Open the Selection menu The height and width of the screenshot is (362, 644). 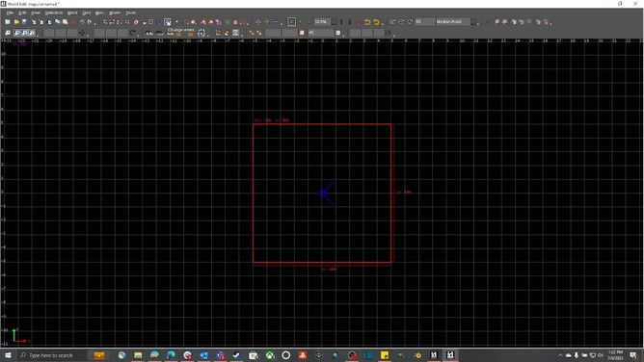pos(54,13)
